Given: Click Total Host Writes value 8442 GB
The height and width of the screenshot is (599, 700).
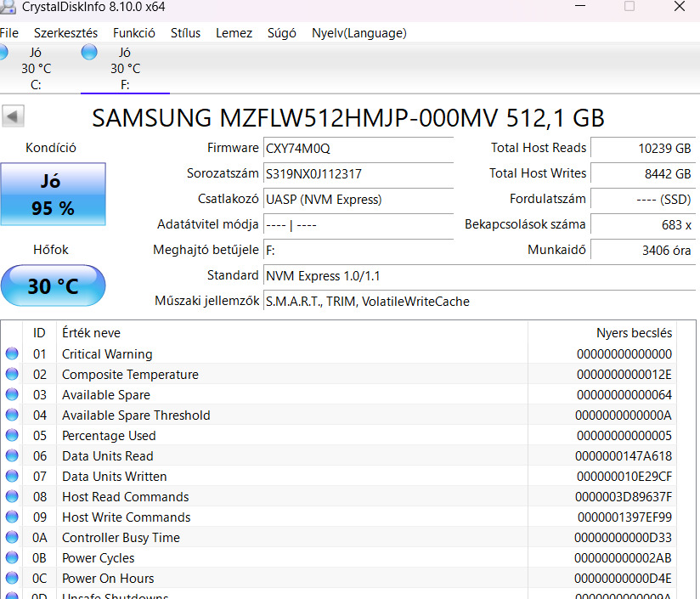Looking at the screenshot, I should point(643,173).
